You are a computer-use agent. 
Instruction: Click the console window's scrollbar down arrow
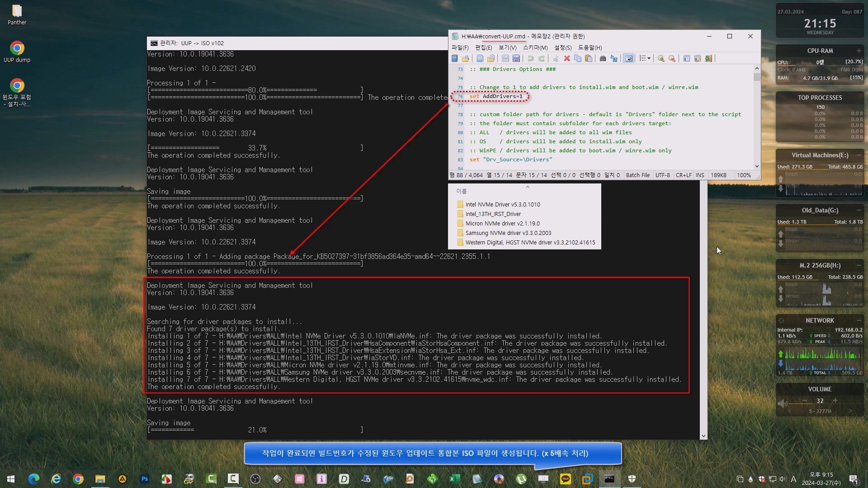pos(703,436)
